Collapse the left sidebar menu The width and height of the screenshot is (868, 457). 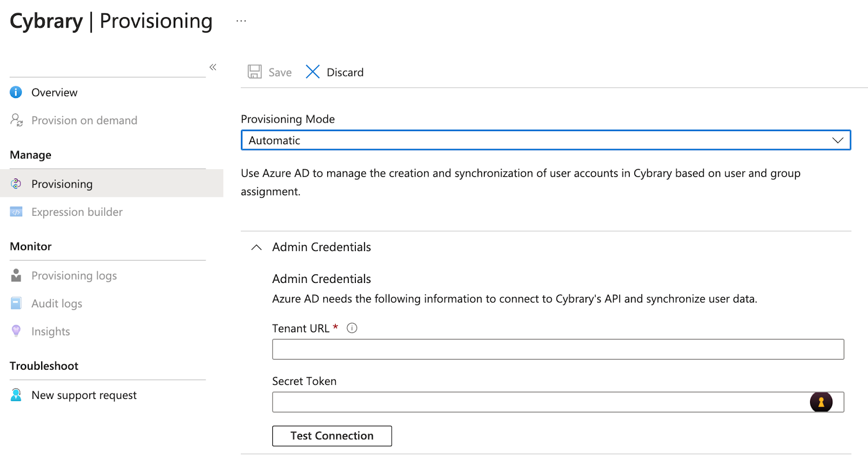(x=213, y=67)
